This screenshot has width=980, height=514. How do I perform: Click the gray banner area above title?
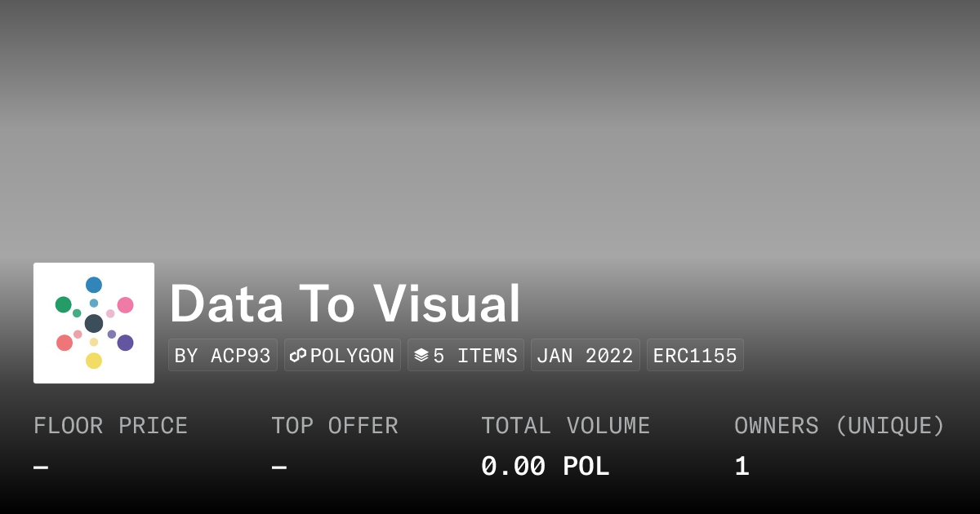point(490,131)
